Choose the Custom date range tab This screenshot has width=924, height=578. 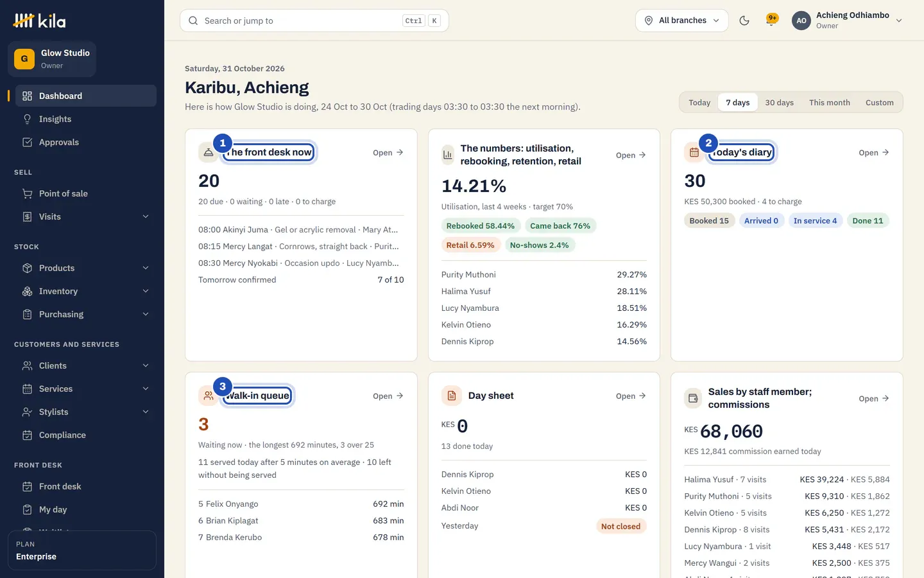click(879, 102)
